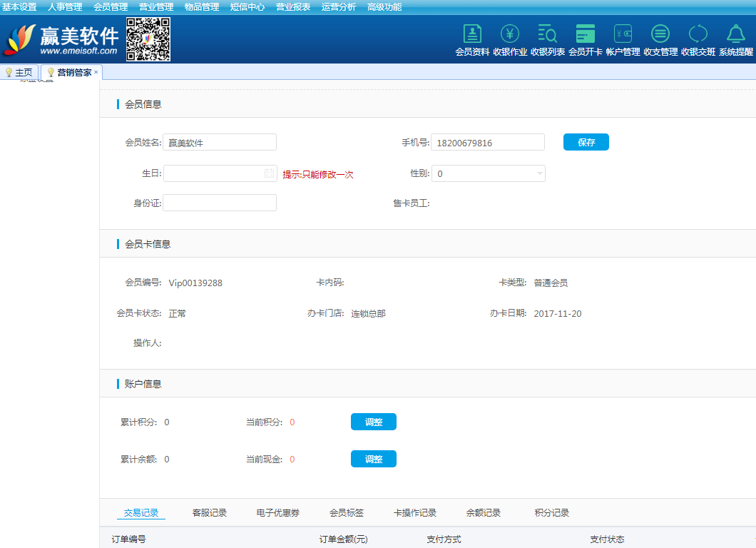The width and height of the screenshot is (756, 548).
Task: Click the 身份证 ID number input field
Action: [220, 203]
